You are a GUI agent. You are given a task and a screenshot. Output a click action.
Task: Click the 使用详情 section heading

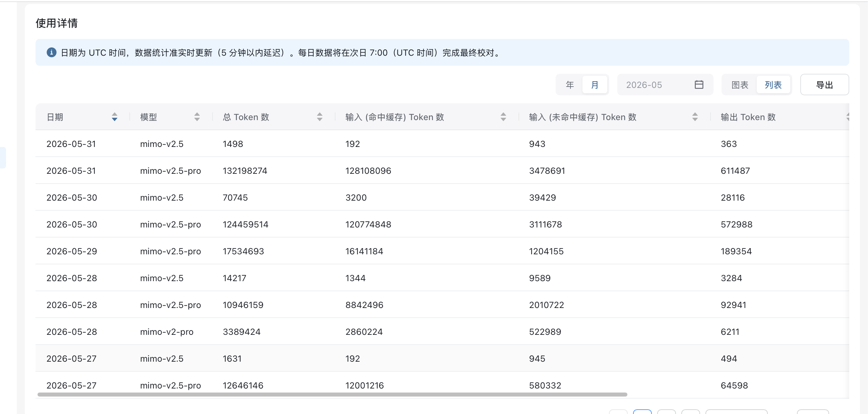click(57, 23)
